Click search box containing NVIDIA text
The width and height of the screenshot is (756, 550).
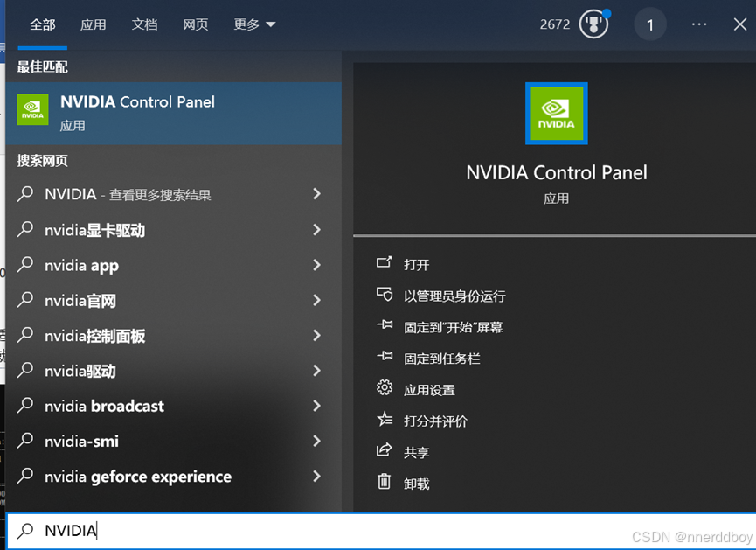tap(381, 530)
